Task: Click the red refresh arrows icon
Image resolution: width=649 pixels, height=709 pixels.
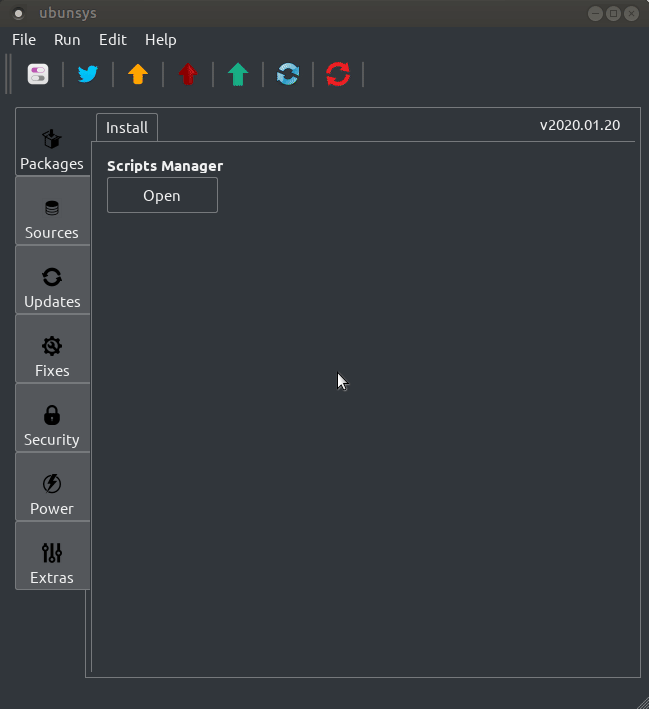Action: click(x=338, y=74)
